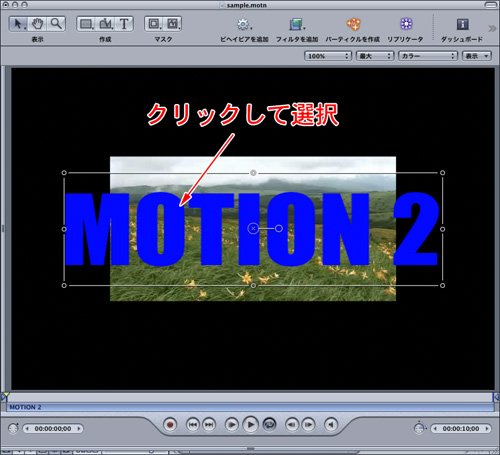Select the Pan hand tool

pyautogui.click(x=37, y=24)
